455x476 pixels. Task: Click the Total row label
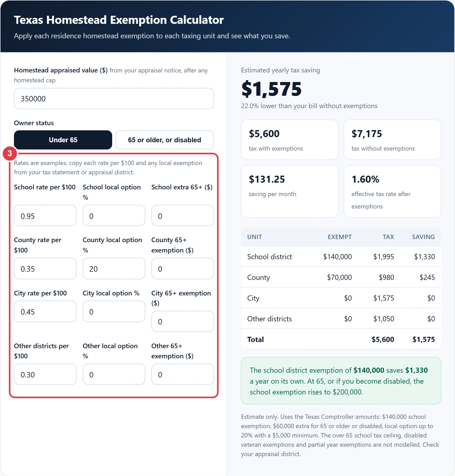coord(255,339)
